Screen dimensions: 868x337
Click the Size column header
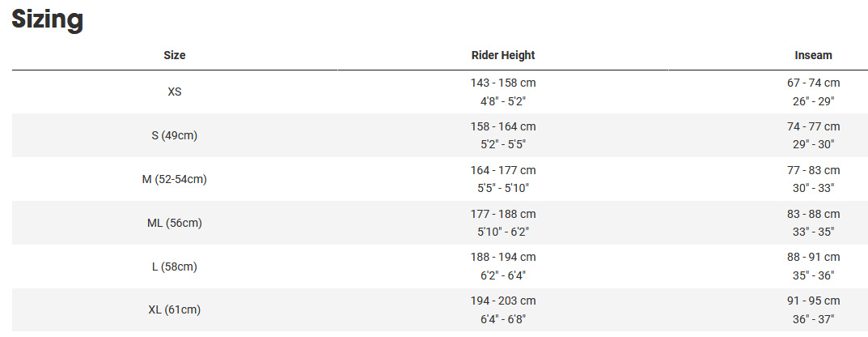(x=175, y=55)
